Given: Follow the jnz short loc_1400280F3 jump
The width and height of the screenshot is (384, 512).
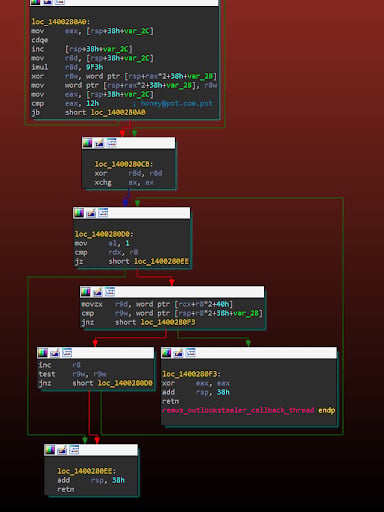Looking at the screenshot, I should point(138,322).
